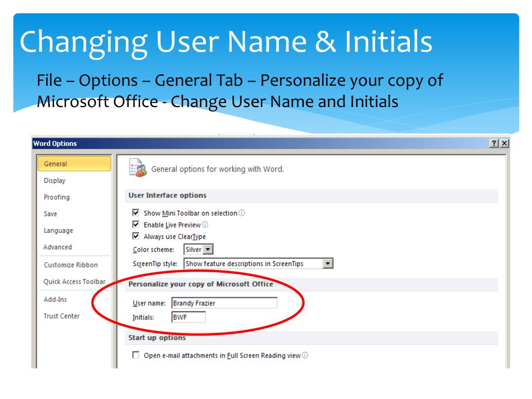
Task: Click the info icon beside Enable Live Preview
Action: [205, 224]
